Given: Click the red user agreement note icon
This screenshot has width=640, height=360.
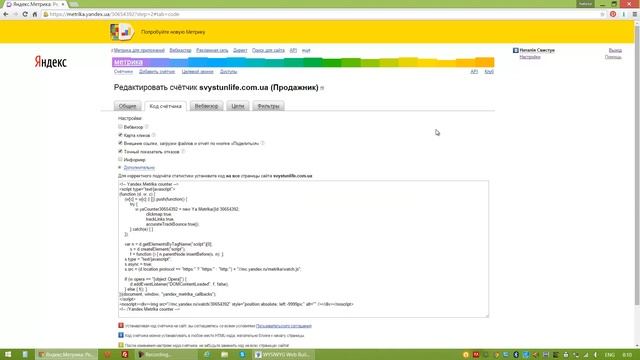Looking at the screenshot, I should click(121, 326).
